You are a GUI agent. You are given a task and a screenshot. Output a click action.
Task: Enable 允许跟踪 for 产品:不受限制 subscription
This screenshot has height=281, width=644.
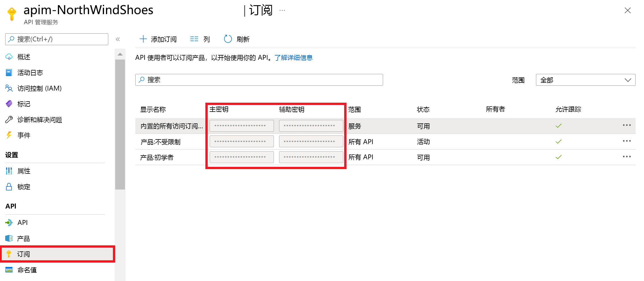pos(558,141)
